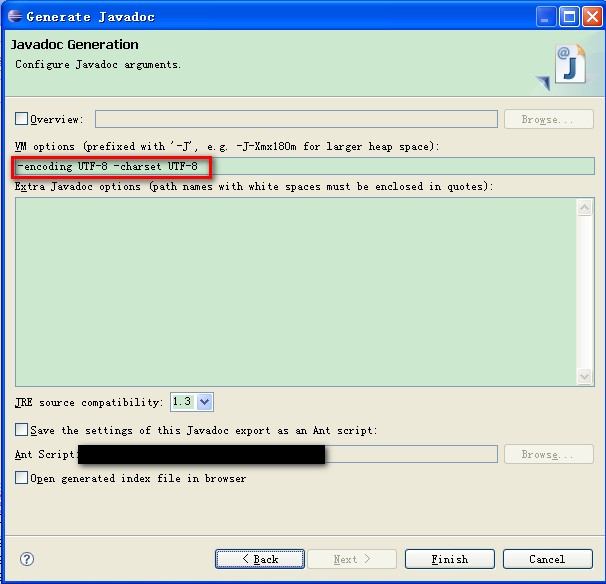606x584 pixels.
Task: Maximize the Generate Javadoc window
Action: (x=569, y=17)
